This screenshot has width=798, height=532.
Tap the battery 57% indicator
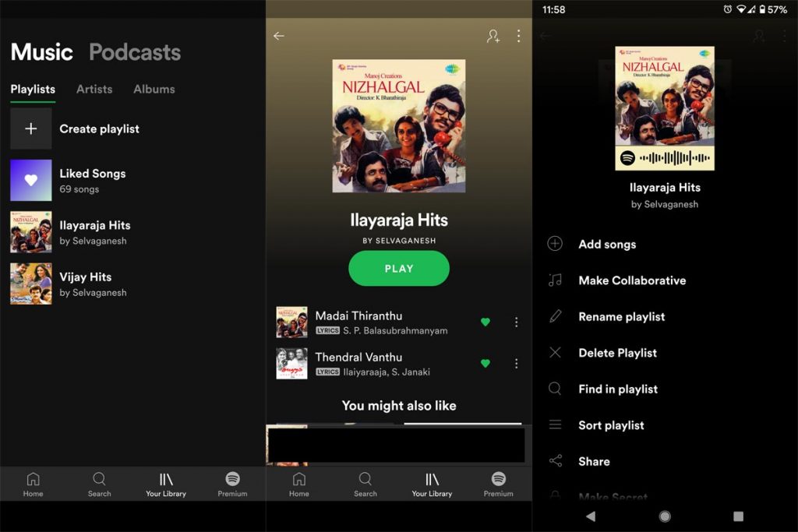click(x=773, y=9)
